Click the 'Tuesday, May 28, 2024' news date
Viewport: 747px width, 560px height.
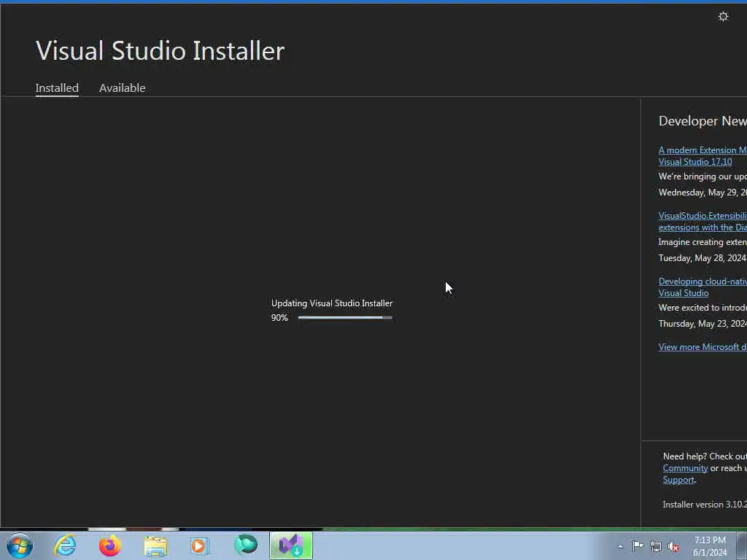(703, 258)
